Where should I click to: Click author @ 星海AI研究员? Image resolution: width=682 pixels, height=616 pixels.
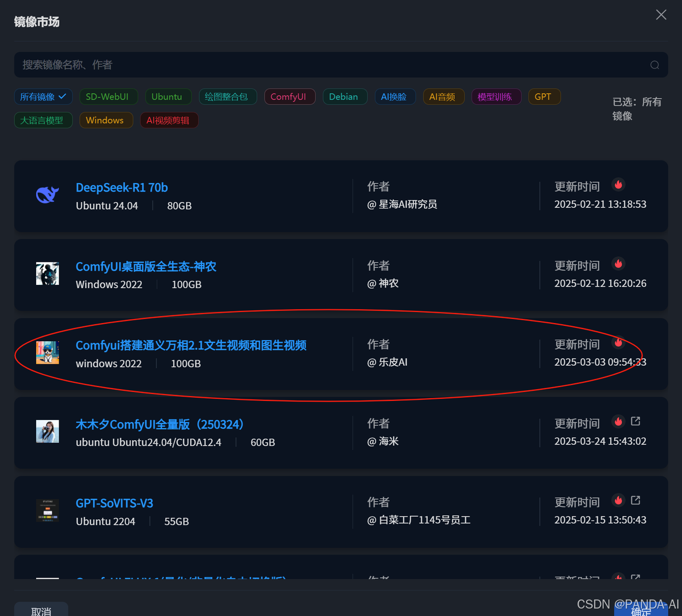coord(402,204)
